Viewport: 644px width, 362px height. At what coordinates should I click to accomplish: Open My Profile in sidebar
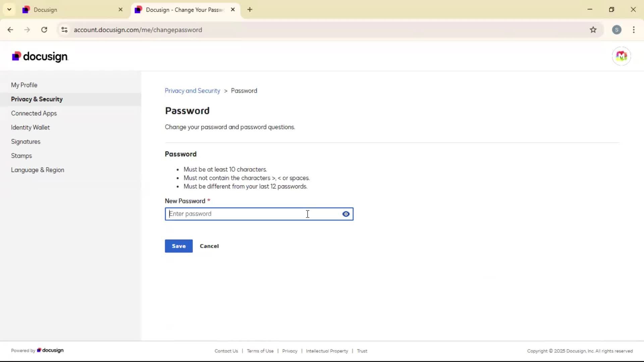pos(24,85)
